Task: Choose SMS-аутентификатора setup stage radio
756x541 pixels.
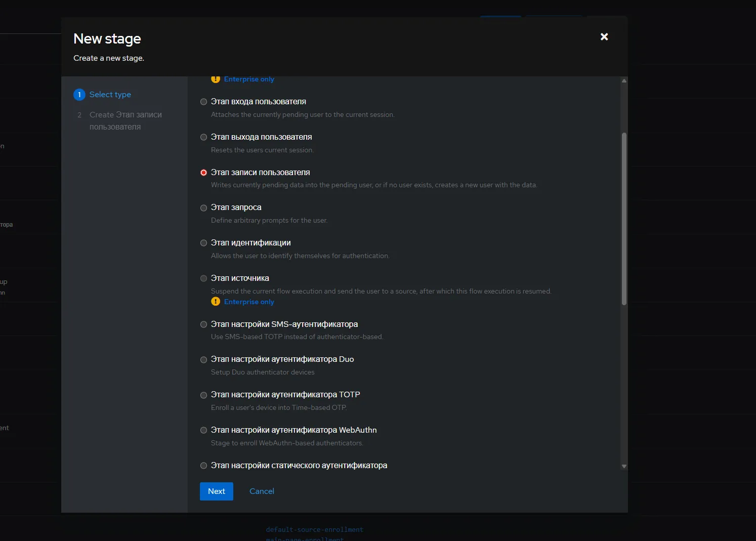Action: click(203, 324)
